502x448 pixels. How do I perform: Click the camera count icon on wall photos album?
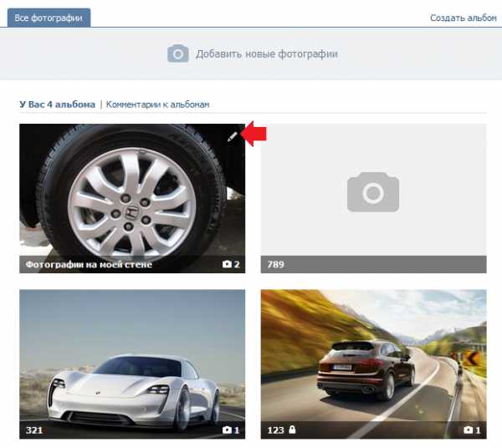point(227,264)
